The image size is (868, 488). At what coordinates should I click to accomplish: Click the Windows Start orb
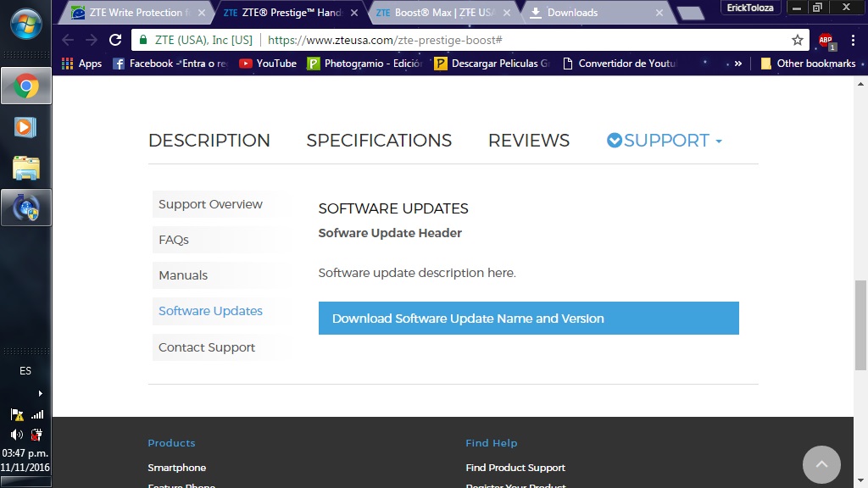pos(25,23)
